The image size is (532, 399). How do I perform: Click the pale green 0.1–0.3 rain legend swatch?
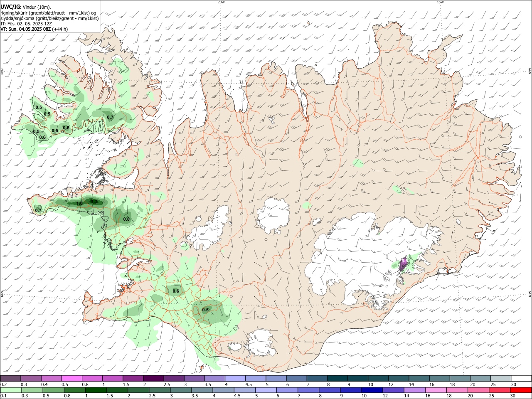point(11,390)
